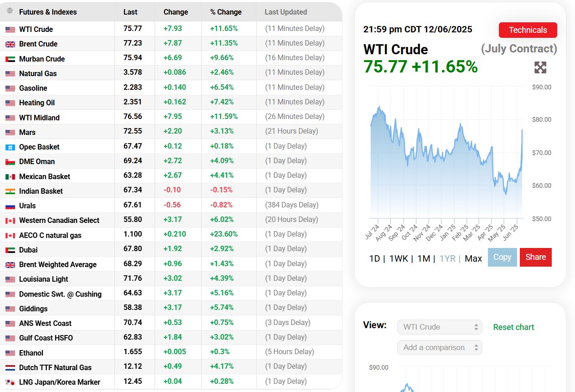This screenshot has width=575, height=392.
Task: Click the Change column header
Action: (176, 12)
